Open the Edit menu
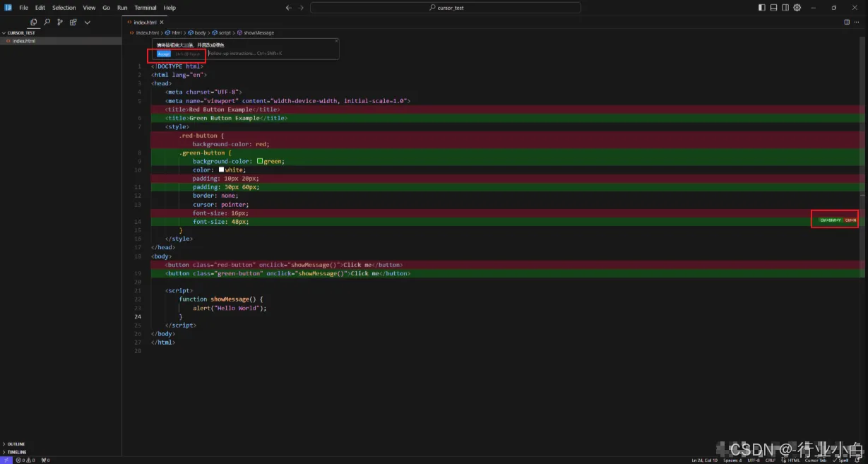Screen dimensions: 868x464 [40, 8]
